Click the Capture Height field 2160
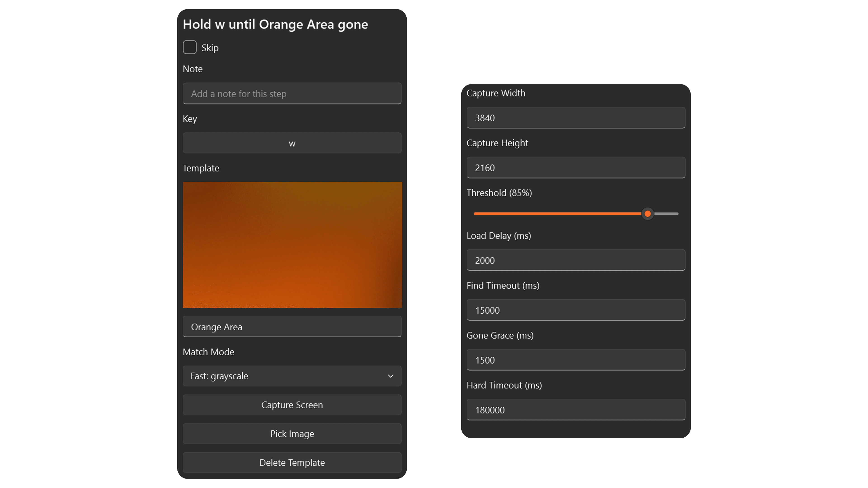The height and width of the screenshot is (488, 868). pos(576,167)
